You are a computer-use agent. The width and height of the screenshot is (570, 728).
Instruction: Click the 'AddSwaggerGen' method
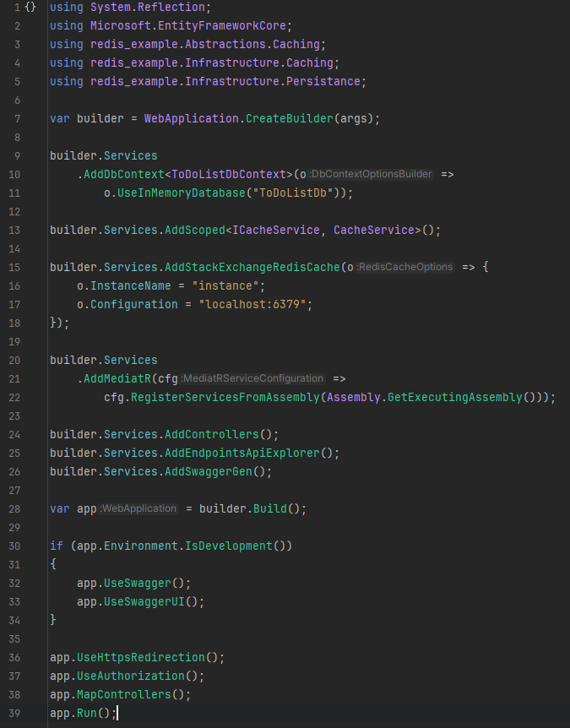point(209,471)
